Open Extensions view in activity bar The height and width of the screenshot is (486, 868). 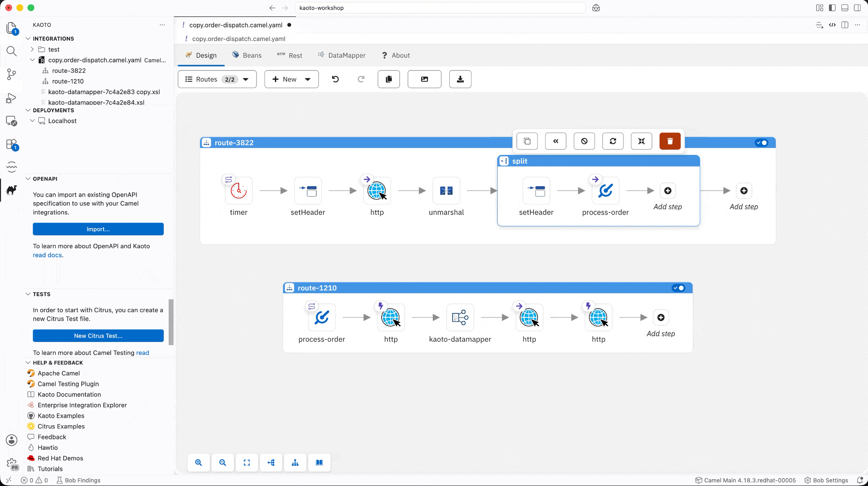12,144
